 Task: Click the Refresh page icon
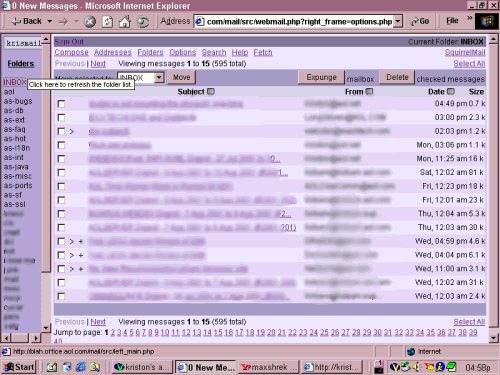point(107,22)
